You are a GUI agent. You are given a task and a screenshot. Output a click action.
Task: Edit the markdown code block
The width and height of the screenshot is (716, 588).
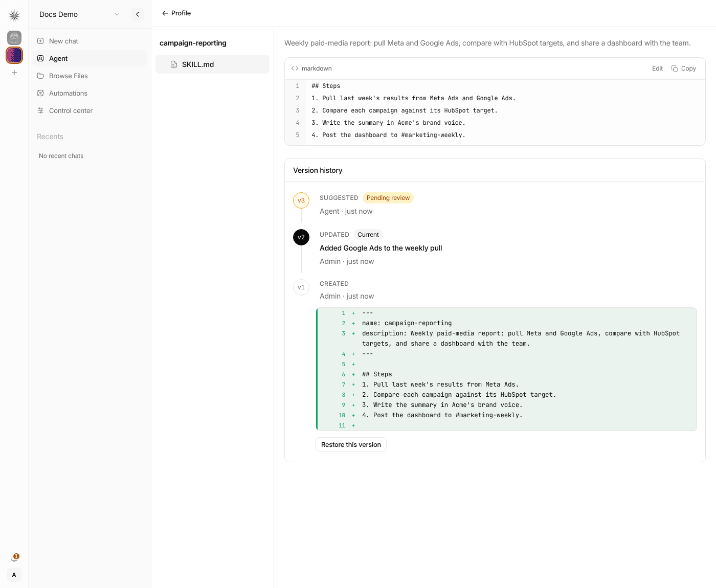coord(657,69)
